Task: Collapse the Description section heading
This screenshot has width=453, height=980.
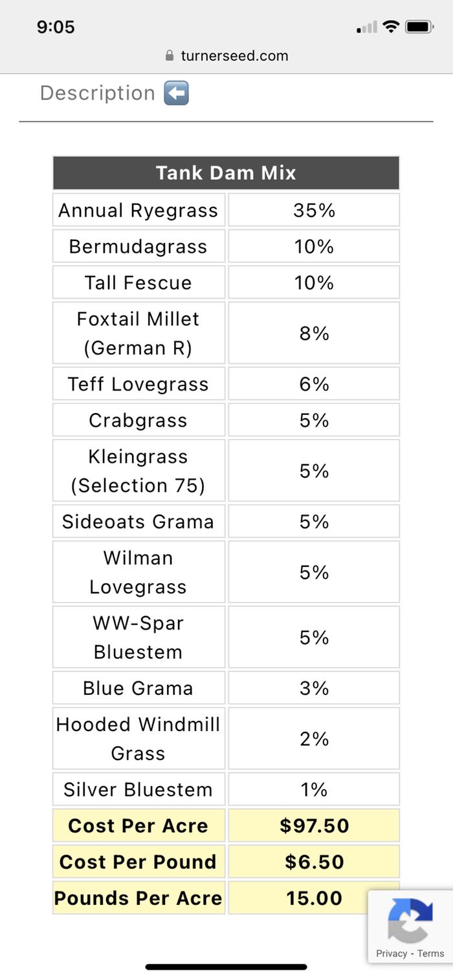Action: coord(97,93)
